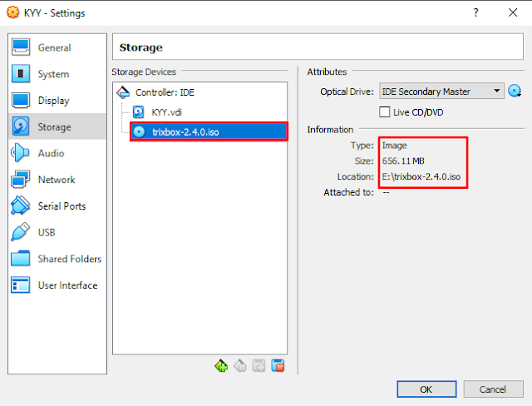
Task: Open the Optical Drive IDE Secondary Master dropdown
Action: click(x=441, y=91)
